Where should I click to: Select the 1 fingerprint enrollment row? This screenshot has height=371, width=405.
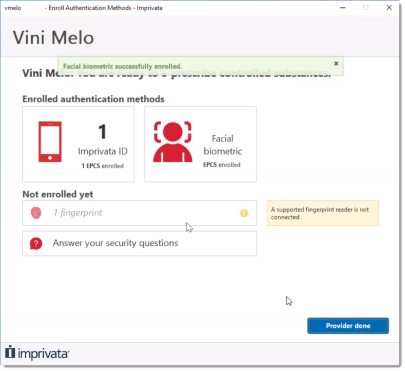click(139, 213)
